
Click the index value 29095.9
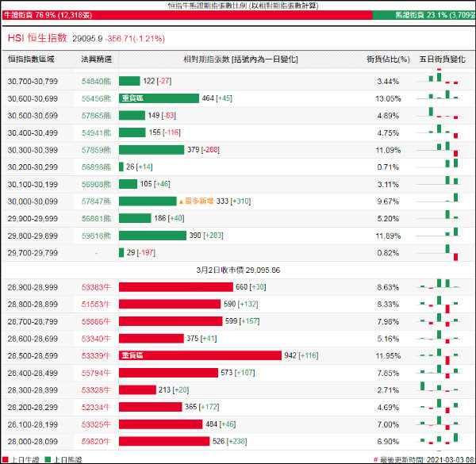(87, 39)
